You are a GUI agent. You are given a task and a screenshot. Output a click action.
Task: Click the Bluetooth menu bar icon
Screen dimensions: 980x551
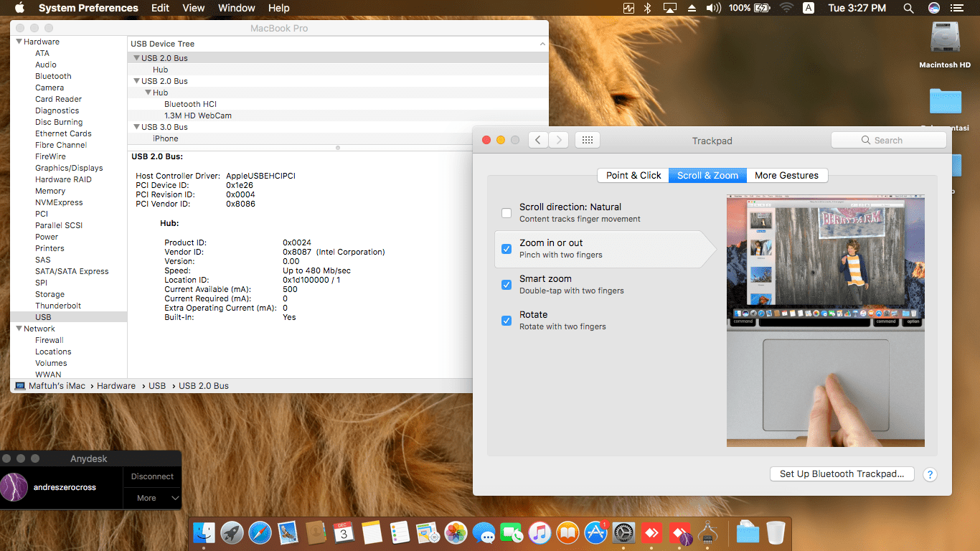click(646, 8)
